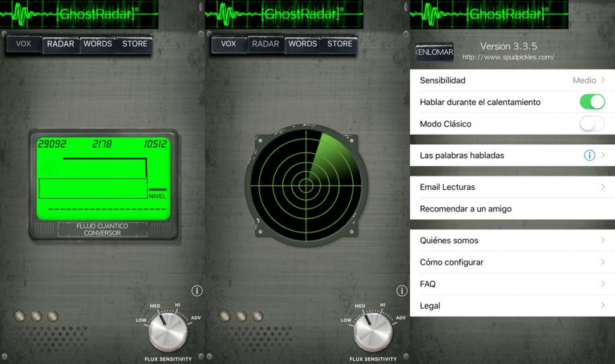
Task: Switch to the VOX tab on left screen
Action: 23,44
